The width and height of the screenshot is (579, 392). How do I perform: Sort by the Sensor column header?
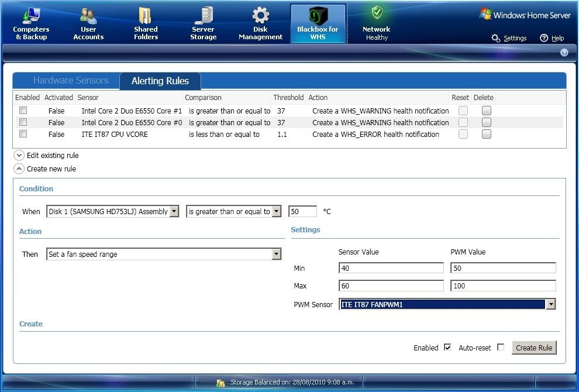pyautogui.click(x=129, y=98)
